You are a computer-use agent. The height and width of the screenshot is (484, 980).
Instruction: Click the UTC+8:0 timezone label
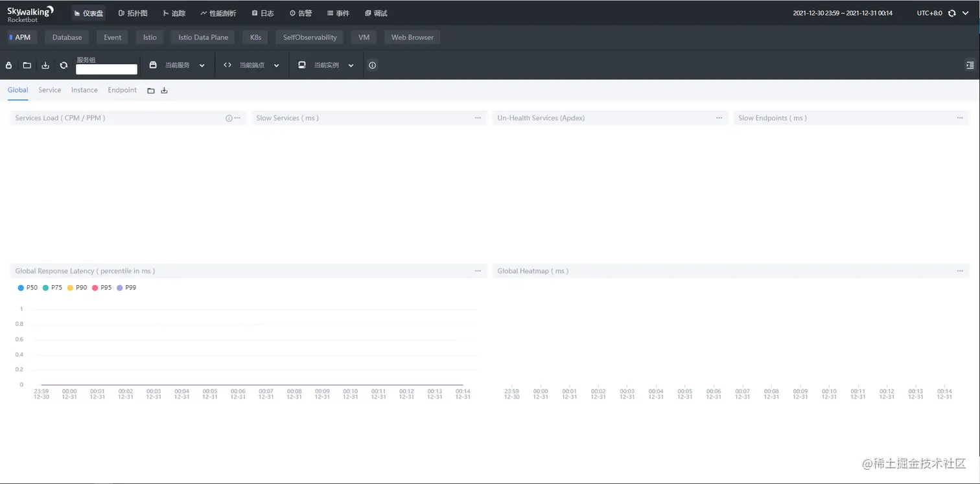(x=929, y=13)
